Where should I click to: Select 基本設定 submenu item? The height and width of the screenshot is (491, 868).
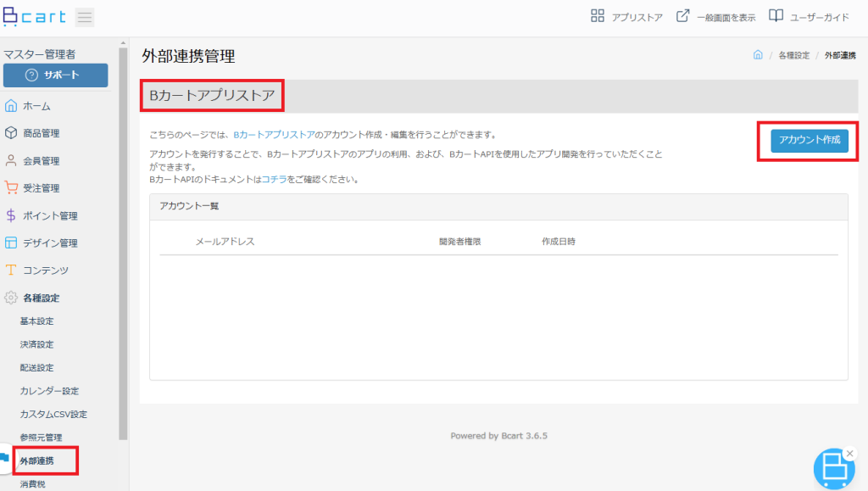click(36, 321)
